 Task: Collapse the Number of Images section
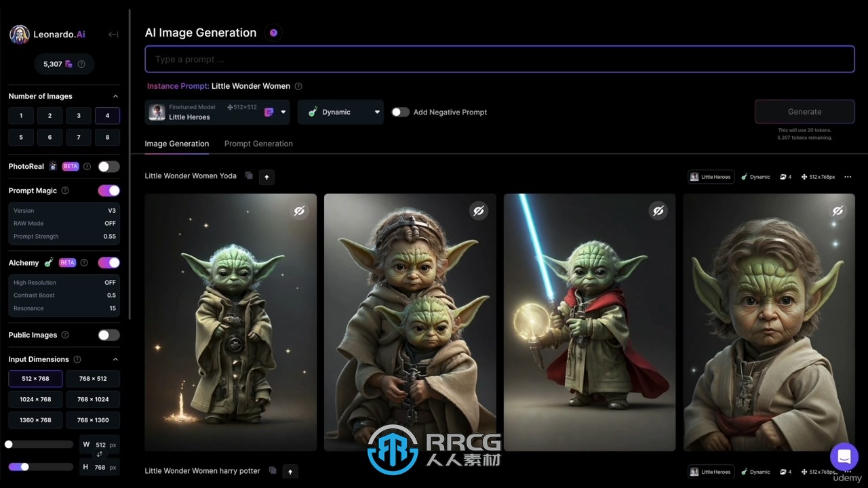[x=115, y=96]
